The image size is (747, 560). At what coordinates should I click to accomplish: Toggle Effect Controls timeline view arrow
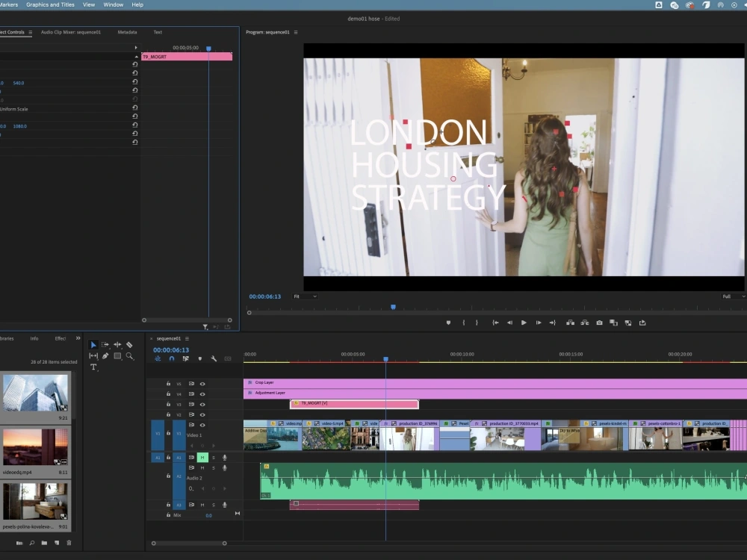point(136,48)
